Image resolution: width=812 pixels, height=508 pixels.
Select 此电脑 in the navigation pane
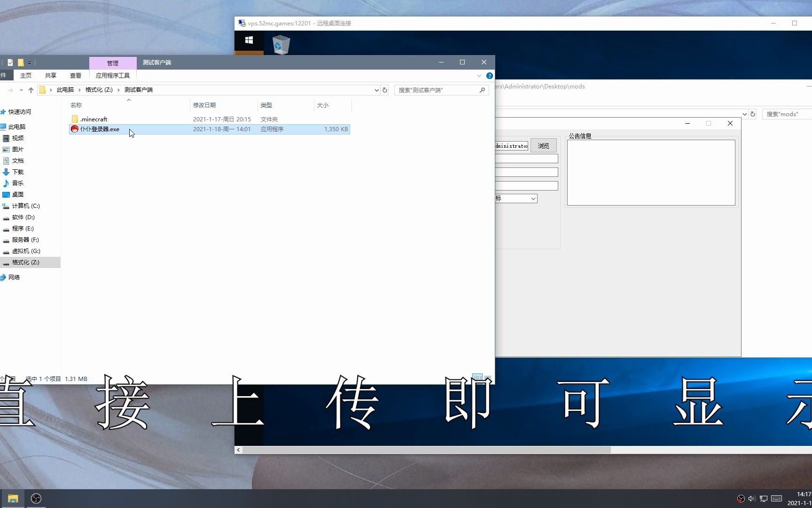[17, 127]
